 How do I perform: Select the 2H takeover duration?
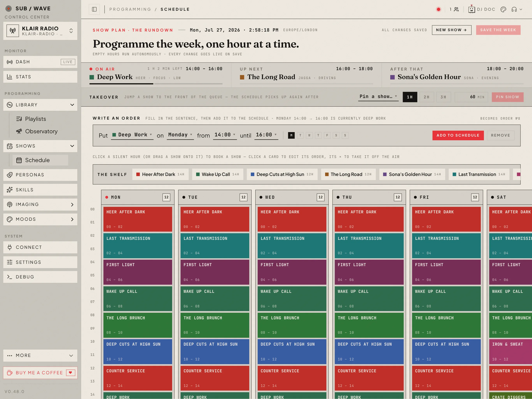pos(427,97)
